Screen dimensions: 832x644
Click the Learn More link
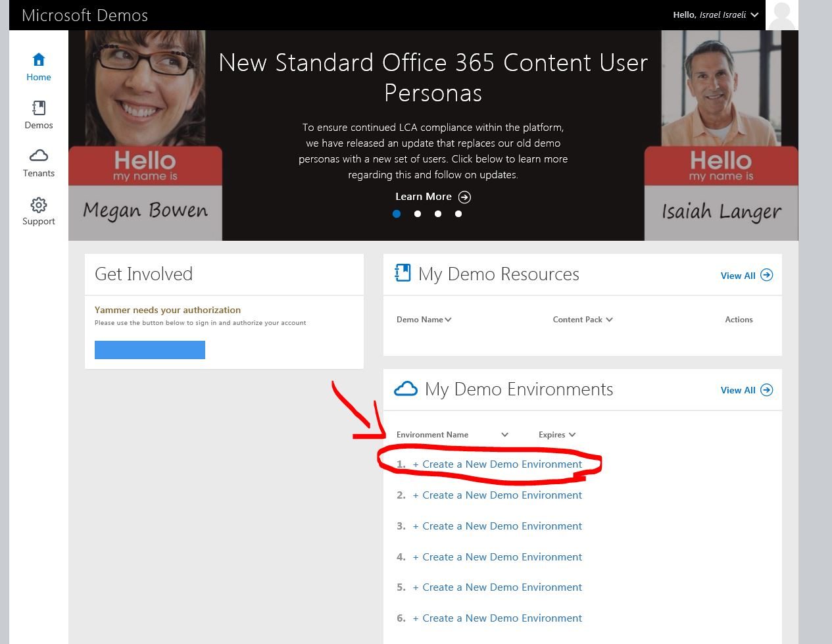point(424,197)
